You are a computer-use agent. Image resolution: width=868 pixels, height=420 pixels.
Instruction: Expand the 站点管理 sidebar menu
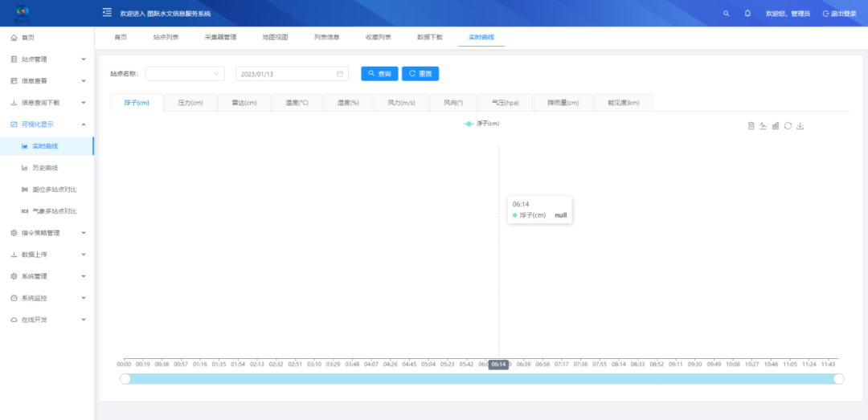(47, 59)
